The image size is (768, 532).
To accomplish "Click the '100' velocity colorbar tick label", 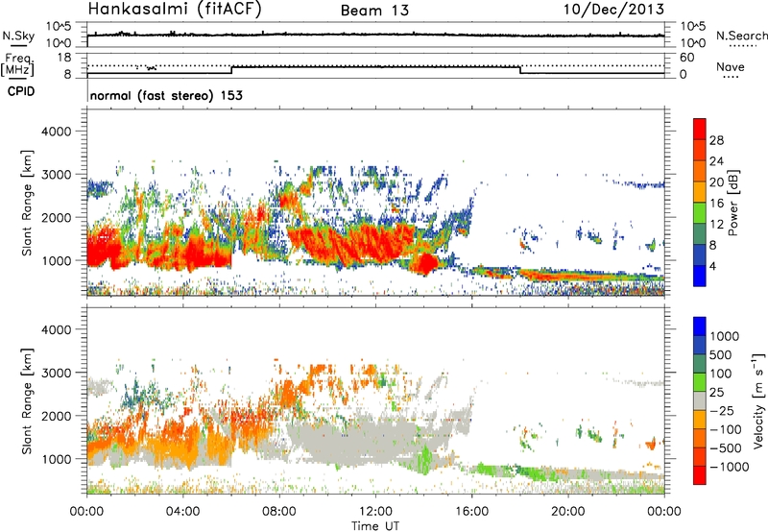I will point(721,374).
